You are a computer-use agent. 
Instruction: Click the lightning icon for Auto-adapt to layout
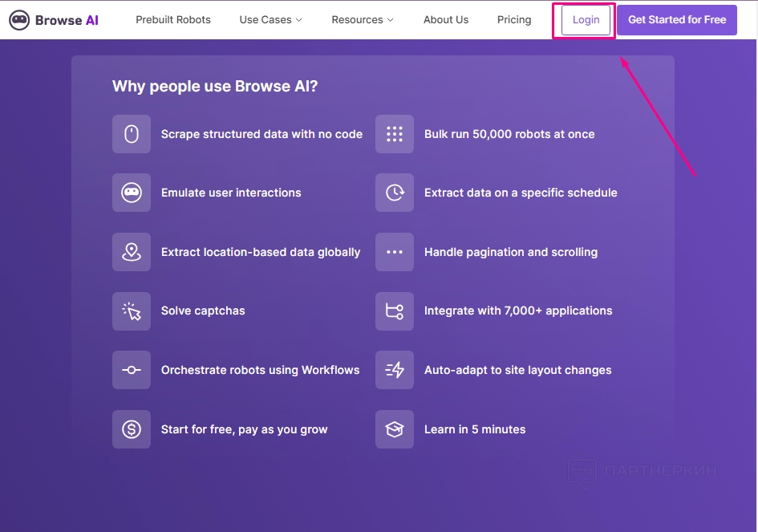(395, 370)
